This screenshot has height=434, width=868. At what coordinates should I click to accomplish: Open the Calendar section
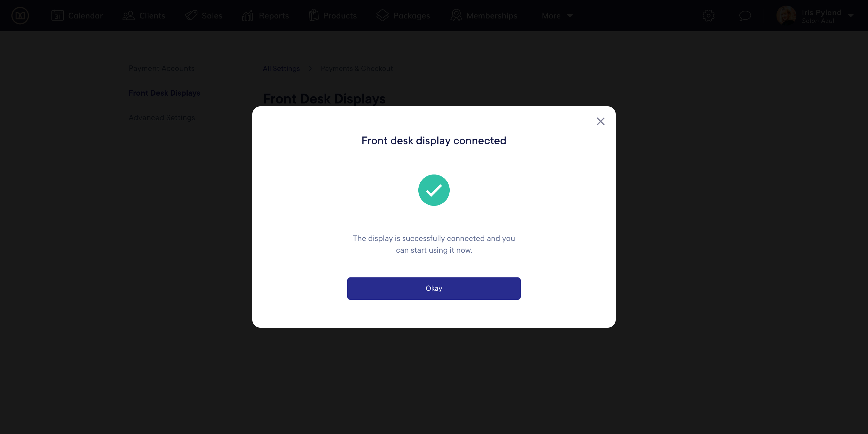(77, 15)
